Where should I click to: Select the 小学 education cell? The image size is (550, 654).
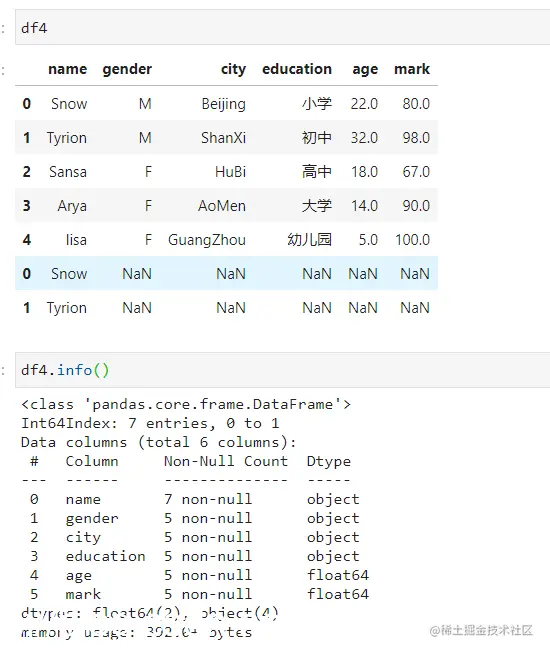pos(317,103)
